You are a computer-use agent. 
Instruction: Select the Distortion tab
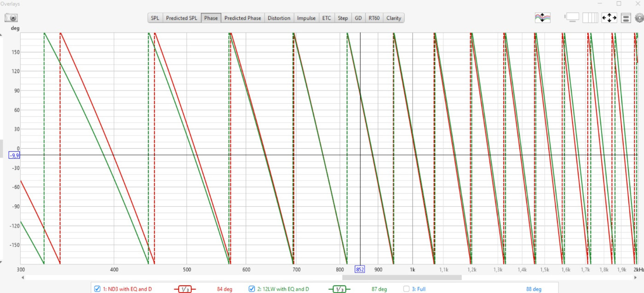pos(279,18)
